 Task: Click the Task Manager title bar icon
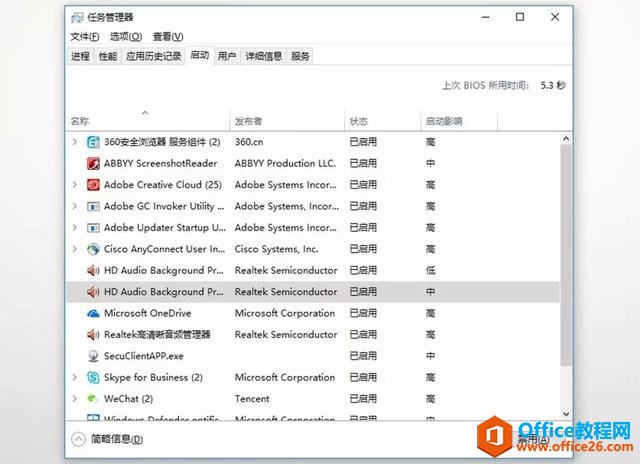[x=77, y=18]
